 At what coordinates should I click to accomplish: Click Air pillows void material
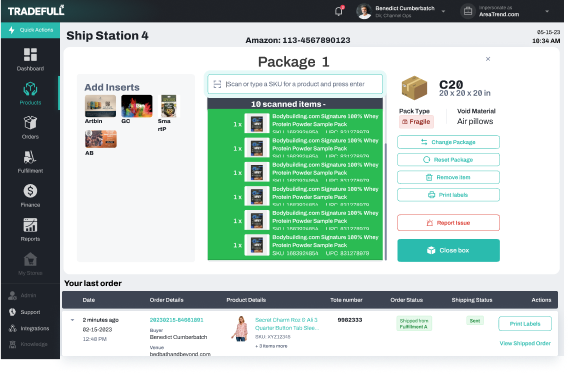(x=475, y=121)
